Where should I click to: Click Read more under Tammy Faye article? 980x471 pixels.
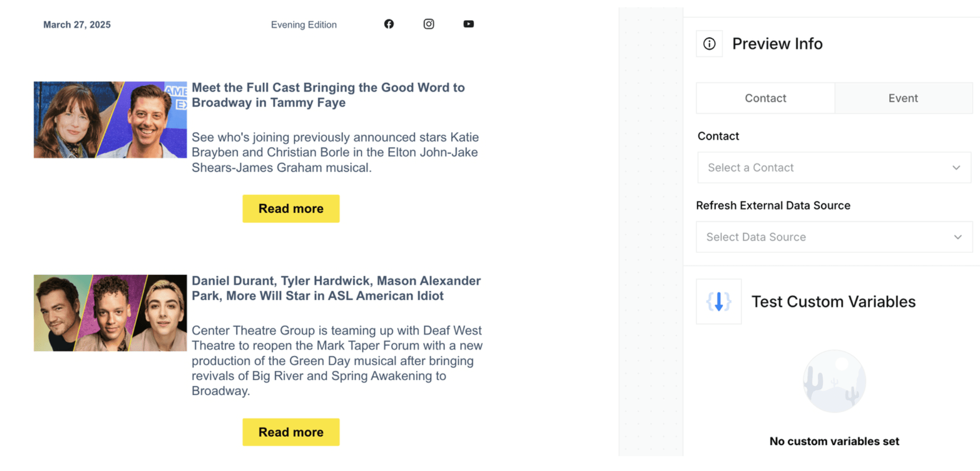click(x=291, y=209)
